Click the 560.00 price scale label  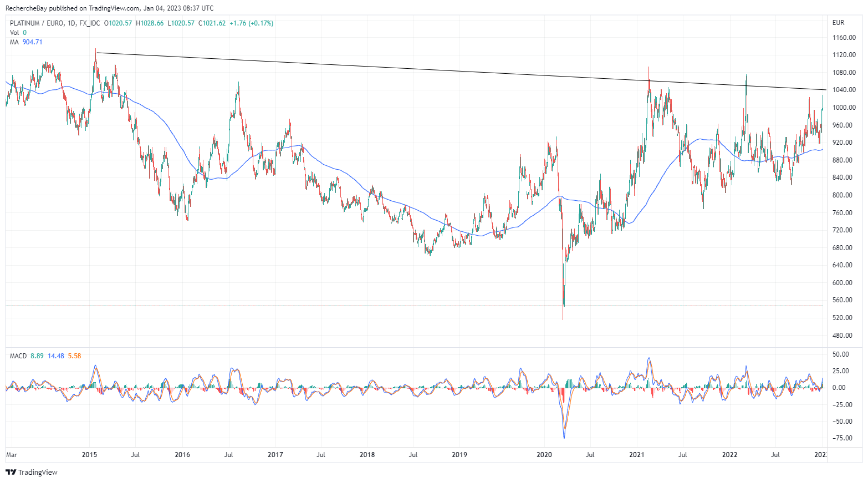pos(844,300)
